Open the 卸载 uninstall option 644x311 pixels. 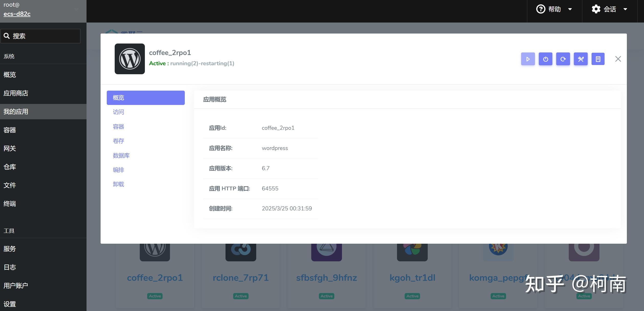pos(118,184)
